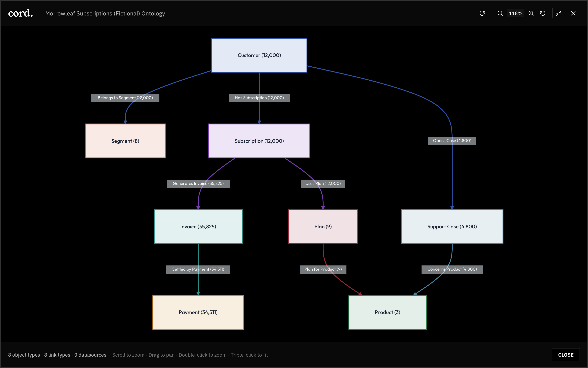
Task: Click the 118% zoom level value
Action: [x=515, y=13]
